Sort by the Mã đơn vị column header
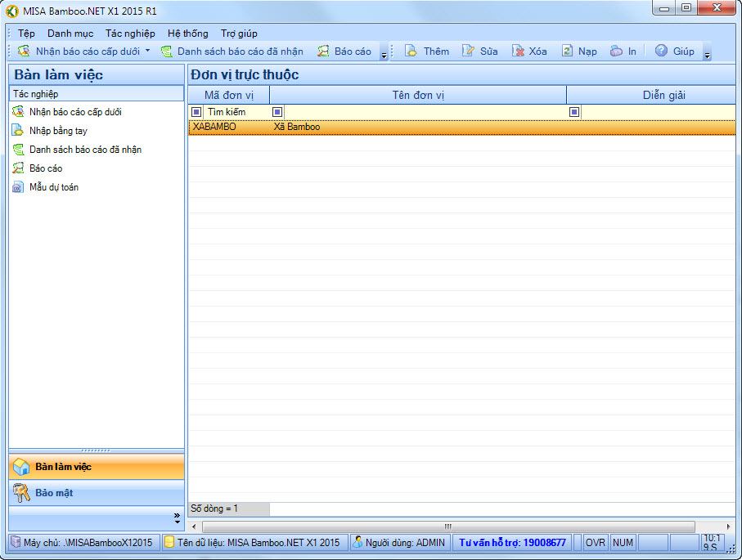Viewport: 742px width, 560px height. (x=229, y=95)
